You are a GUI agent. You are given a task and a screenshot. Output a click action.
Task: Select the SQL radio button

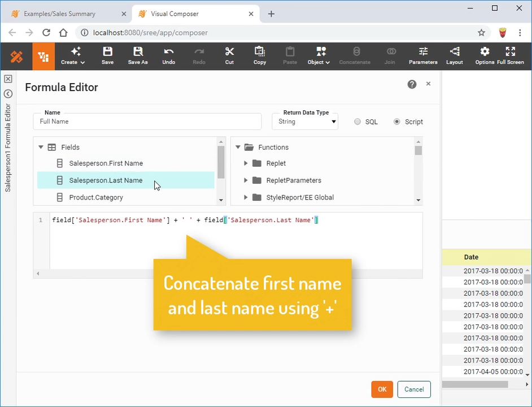[x=357, y=122]
